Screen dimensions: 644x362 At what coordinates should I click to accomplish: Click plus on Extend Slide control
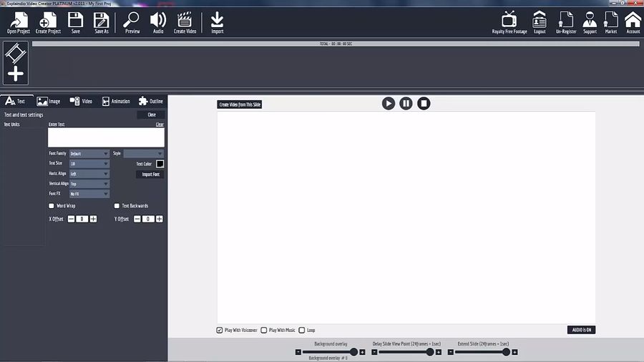click(514, 352)
